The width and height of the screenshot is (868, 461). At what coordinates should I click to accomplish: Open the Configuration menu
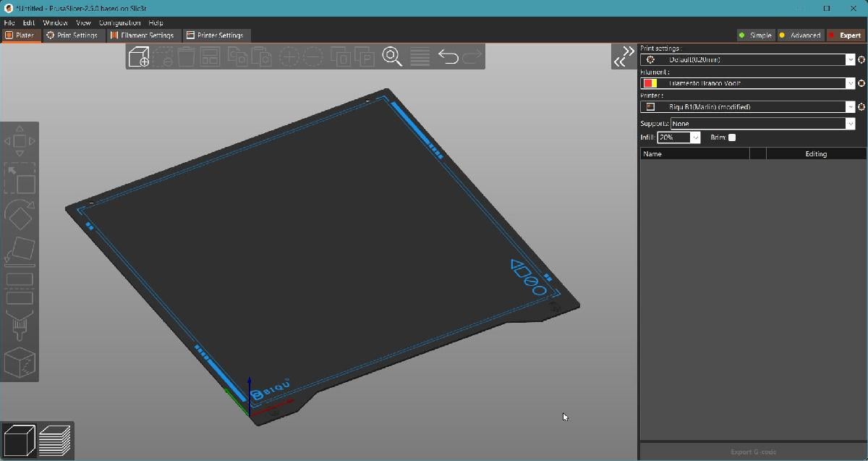pos(119,23)
